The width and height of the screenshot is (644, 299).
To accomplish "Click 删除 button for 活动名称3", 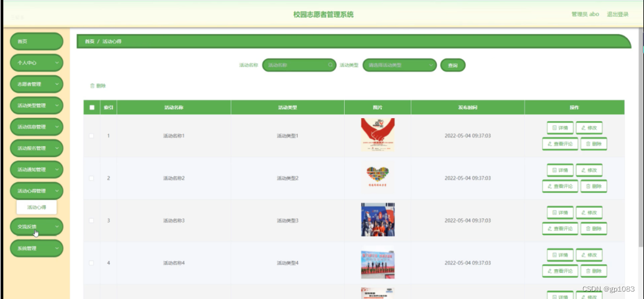I will [x=594, y=229].
